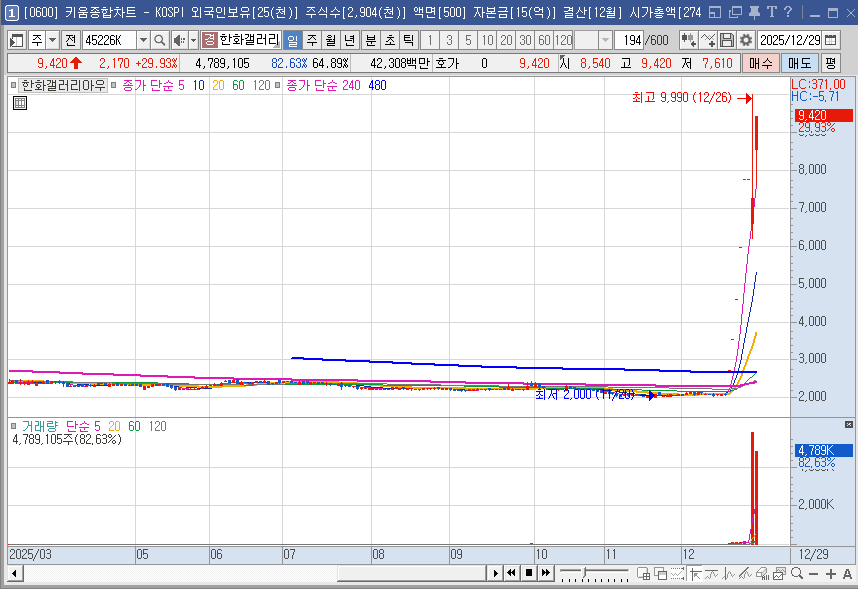The image size is (858, 589).
Task: Select the 초 second period button
Action: coord(390,40)
